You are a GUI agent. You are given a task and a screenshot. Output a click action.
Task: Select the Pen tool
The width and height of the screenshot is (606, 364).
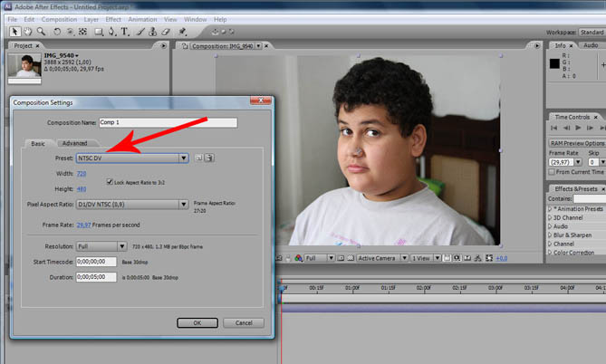(x=110, y=32)
